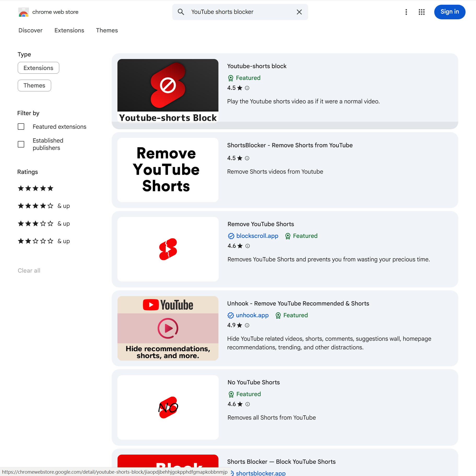This screenshot has width=476, height=476.
Task: Open the Remove YouTube Shorts extension title
Action: pyautogui.click(x=261, y=224)
